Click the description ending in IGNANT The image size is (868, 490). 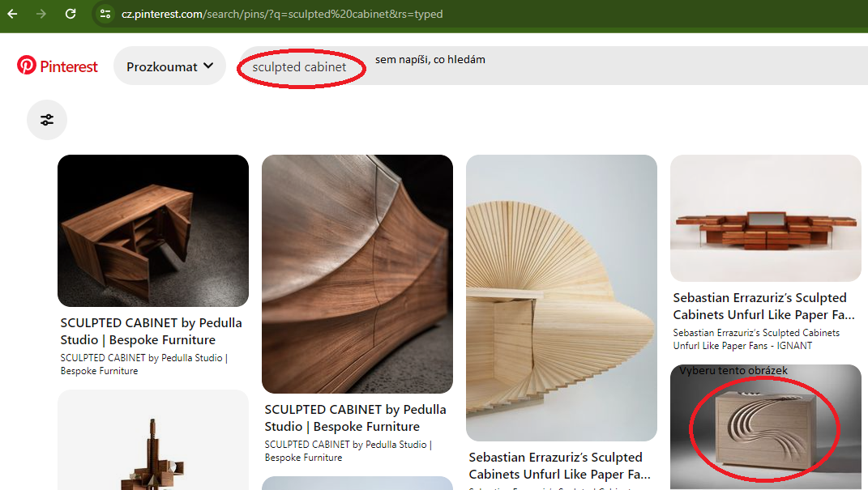point(756,339)
